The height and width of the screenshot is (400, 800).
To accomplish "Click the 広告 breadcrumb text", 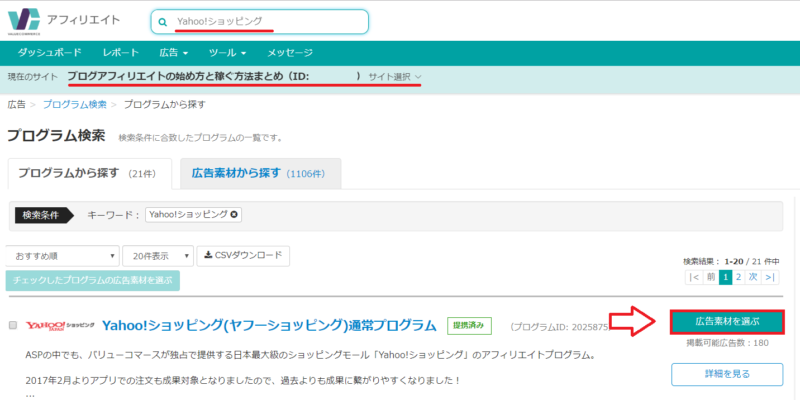I will point(16,105).
